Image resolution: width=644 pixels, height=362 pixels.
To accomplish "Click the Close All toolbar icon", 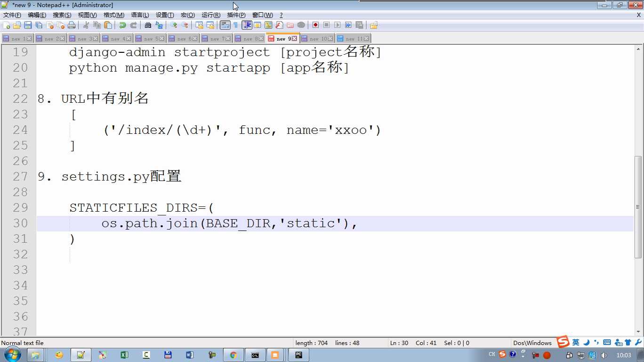I will pyautogui.click(x=61, y=25).
